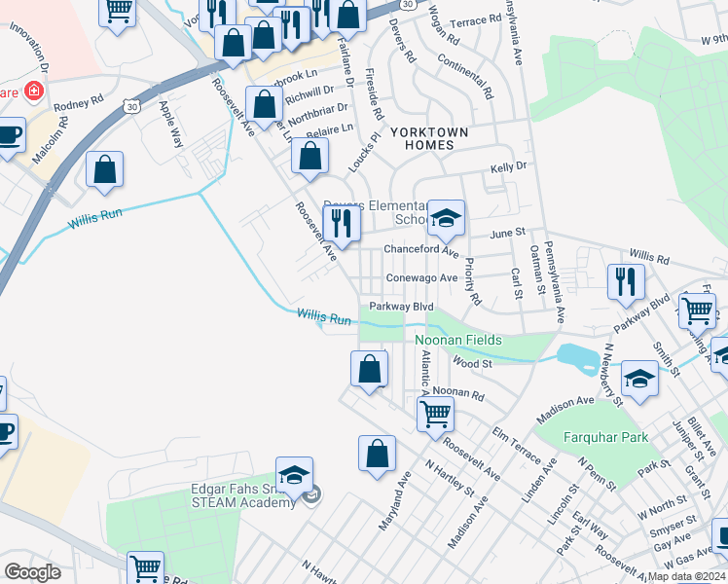Click the Yorktown Homes neighborhood label
This screenshot has width=728, height=584.
point(429,139)
